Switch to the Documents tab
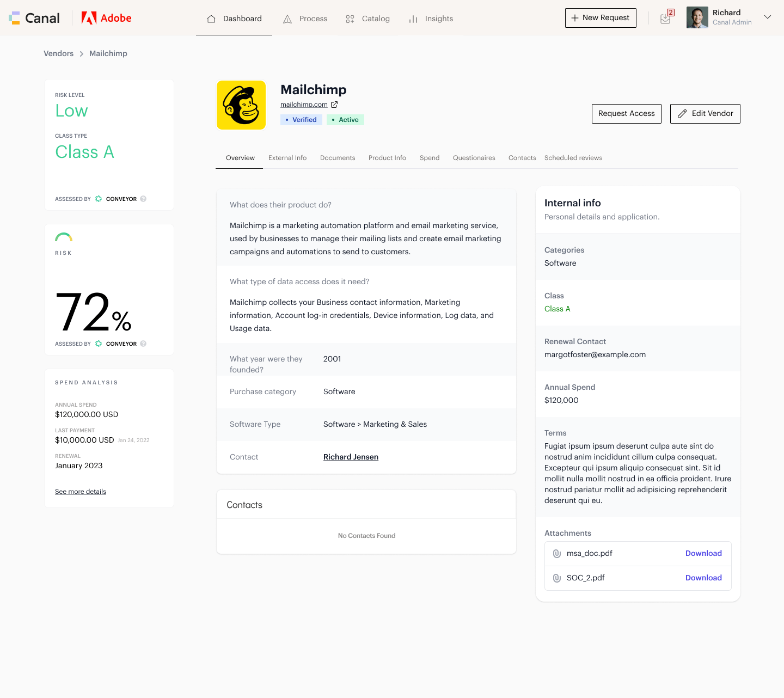784x698 pixels. (x=338, y=158)
